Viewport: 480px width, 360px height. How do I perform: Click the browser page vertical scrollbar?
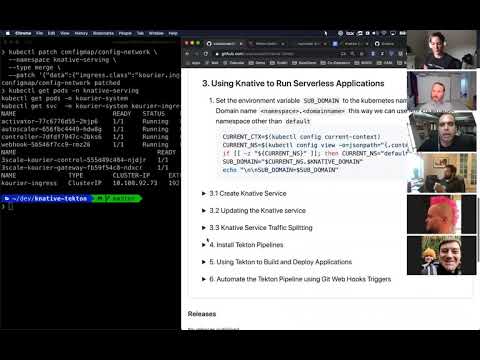(478, 230)
